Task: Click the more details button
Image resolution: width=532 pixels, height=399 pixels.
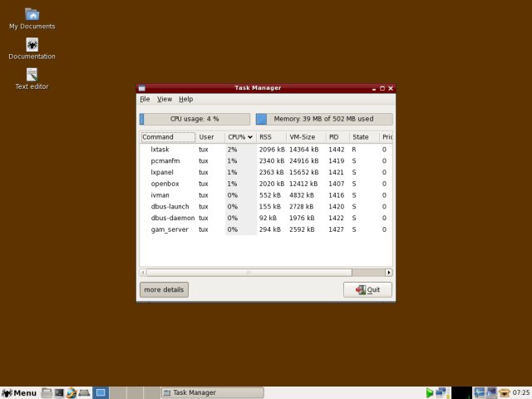Action: point(164,290)
